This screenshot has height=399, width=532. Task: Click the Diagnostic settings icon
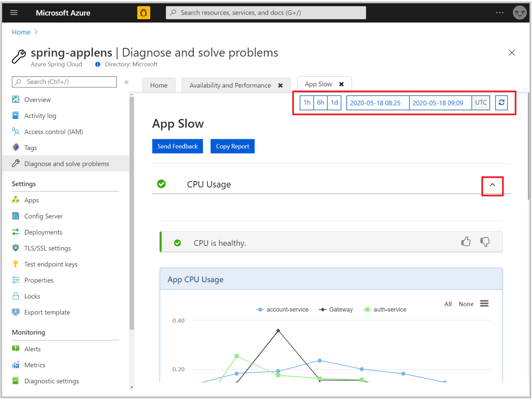(x=16, y=381)
